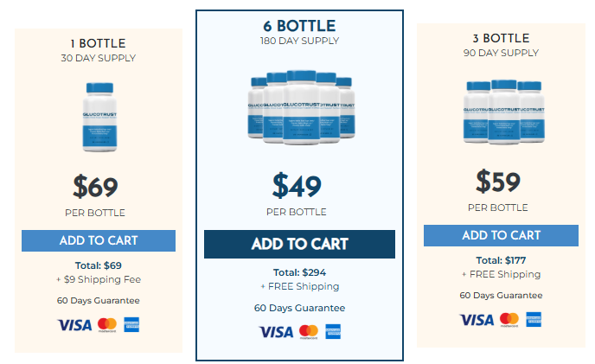Click American Express icon in 1 bottle card
This screenshot has width=595, height=364.
131,324
